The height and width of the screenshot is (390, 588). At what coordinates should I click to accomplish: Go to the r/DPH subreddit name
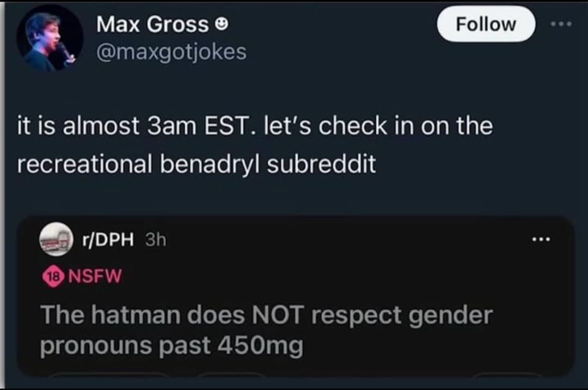coord(107,240)
